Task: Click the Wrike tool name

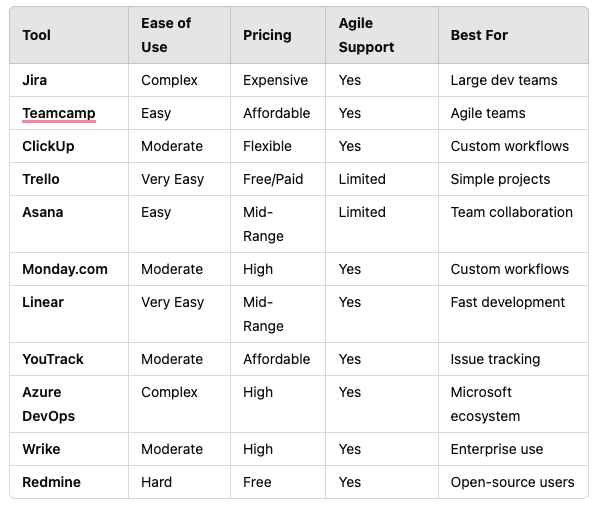Action: pos(41,449)
